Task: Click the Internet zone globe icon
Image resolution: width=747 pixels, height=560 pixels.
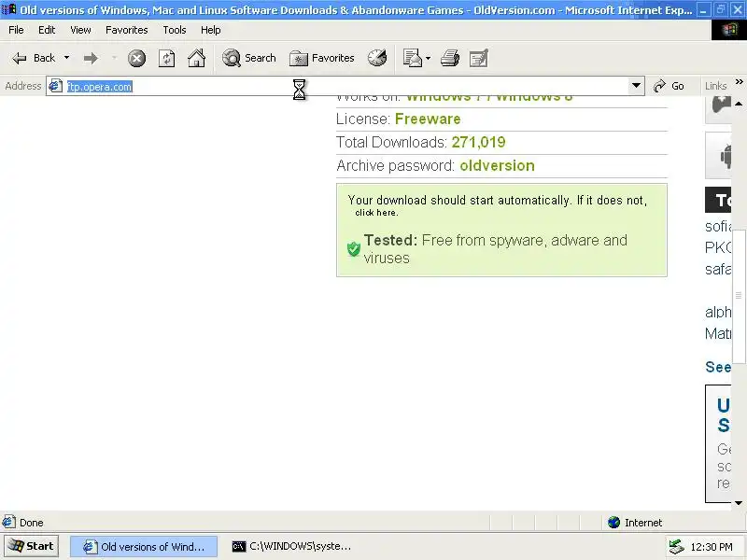Action: point(613,523)
